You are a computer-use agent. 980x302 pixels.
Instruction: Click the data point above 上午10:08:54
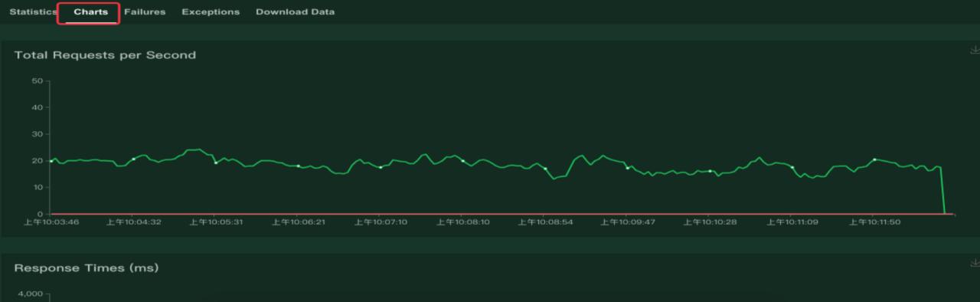(545, 169)
